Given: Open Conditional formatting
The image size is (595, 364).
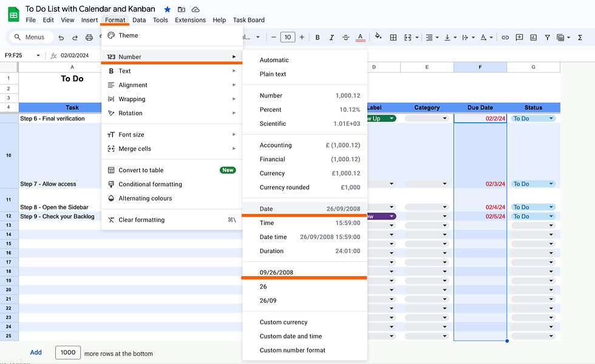Looking at the screenshot, I should [172, 184].
